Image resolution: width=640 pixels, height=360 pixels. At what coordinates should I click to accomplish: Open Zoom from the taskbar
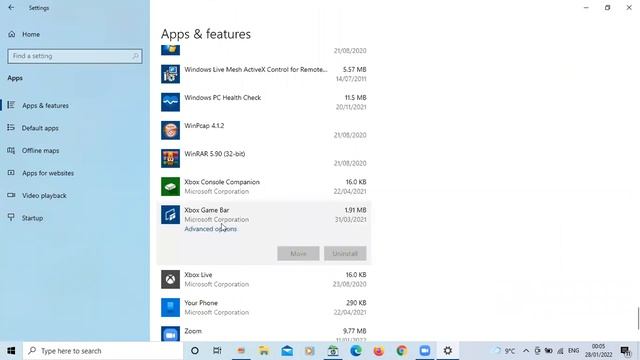[424, 351]
